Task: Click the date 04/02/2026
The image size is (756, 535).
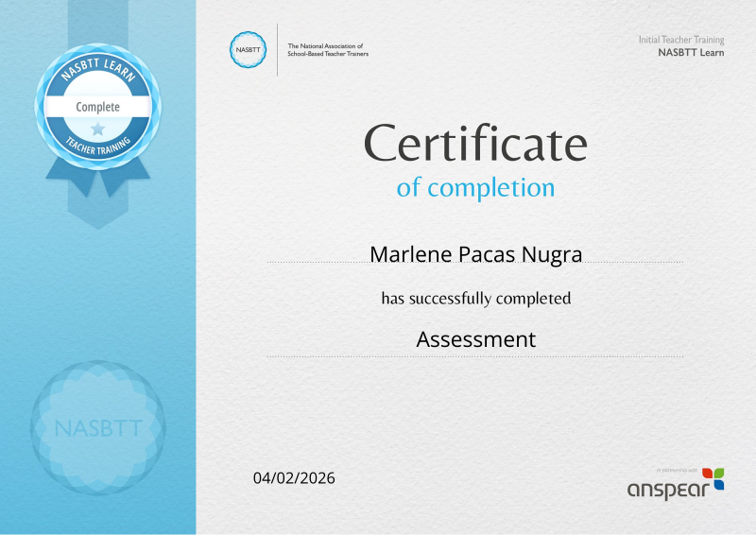Action: tap(294, 477)
